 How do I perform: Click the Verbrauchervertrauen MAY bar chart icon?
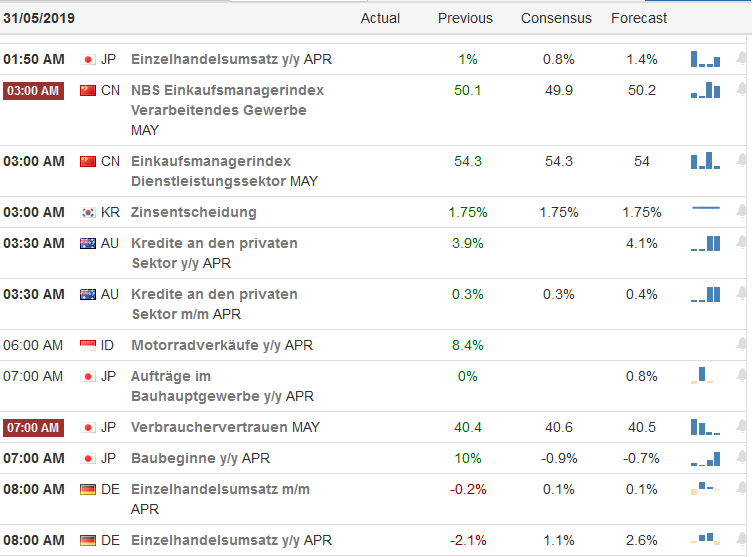click(x=705, y=427)
